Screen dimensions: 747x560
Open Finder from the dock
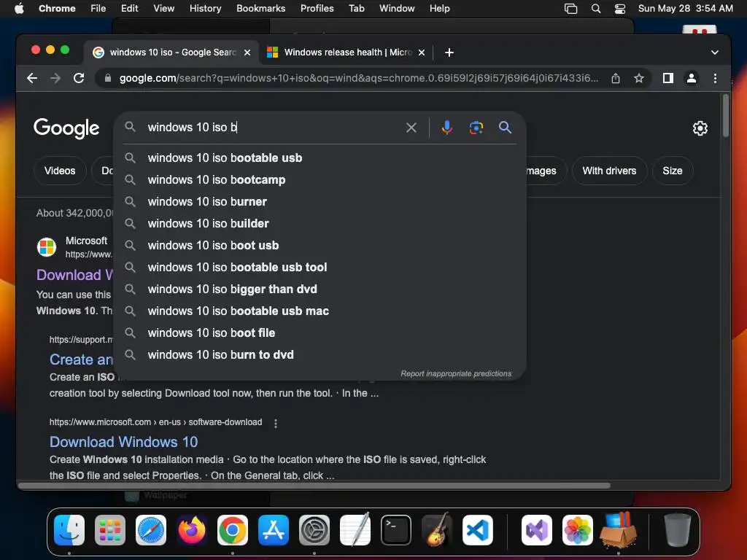click(x=69, y=529)
